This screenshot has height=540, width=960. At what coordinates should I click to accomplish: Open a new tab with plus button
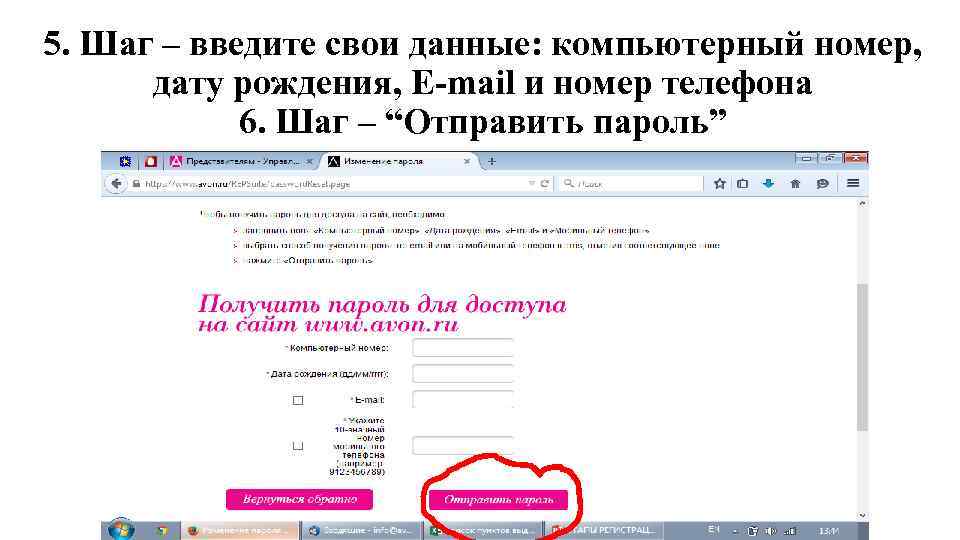click(x=491, y=162)
